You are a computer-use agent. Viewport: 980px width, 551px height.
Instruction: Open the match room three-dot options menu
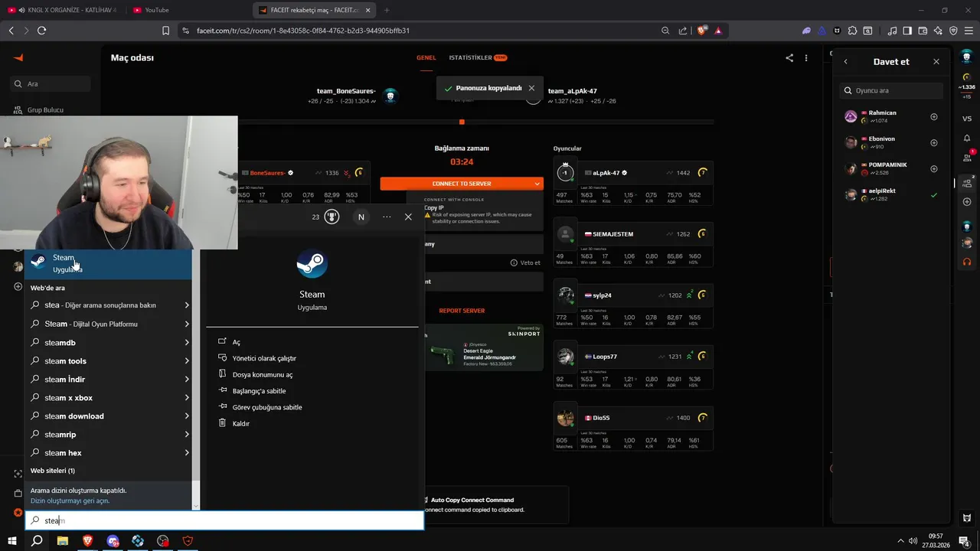(x=806, y=57)
